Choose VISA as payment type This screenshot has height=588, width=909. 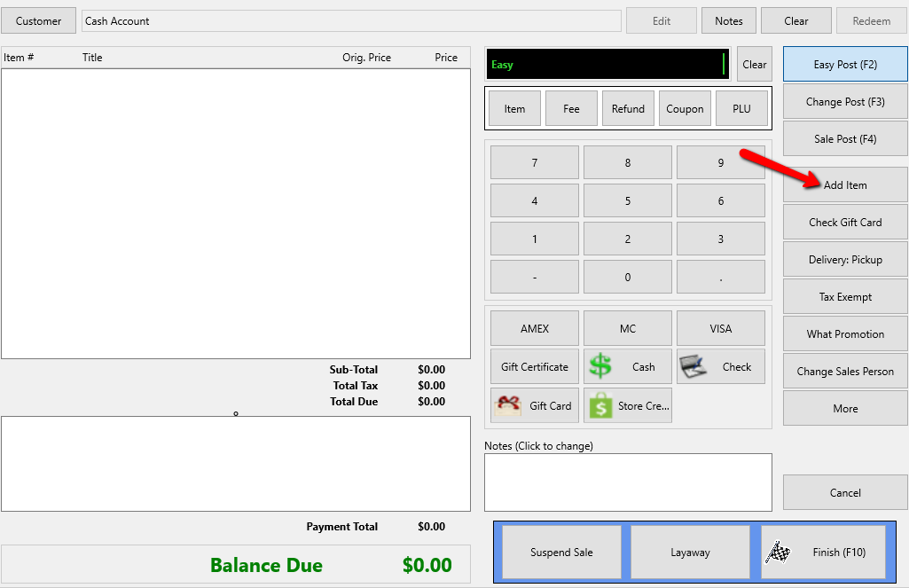click(x=721, y=328)
